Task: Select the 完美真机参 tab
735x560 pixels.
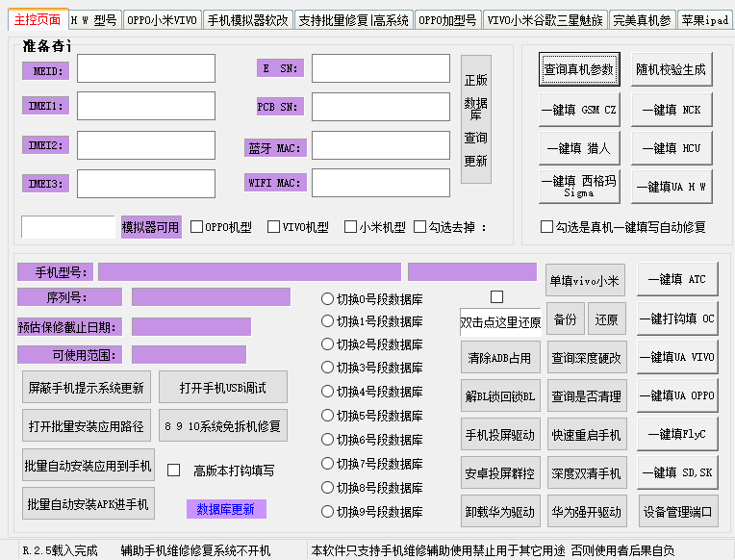Action: click(643, 20)
